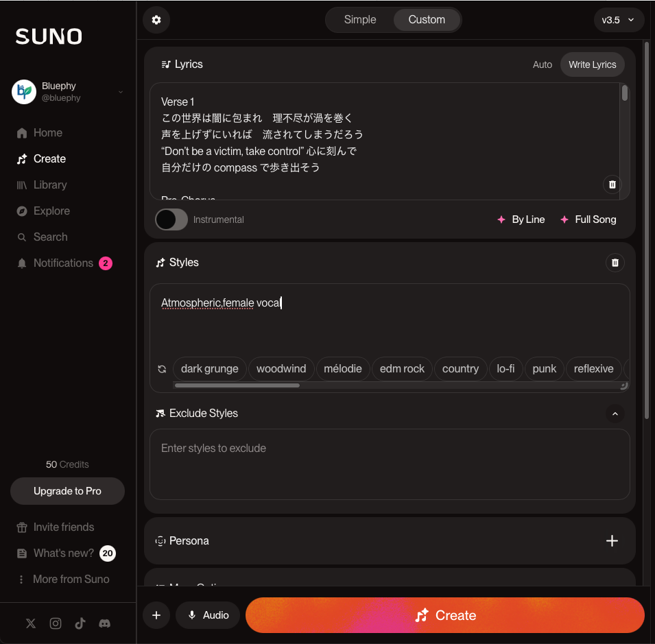Click the style suggestions horizontal scrollbar
This screenshot has width=655, height=644.
pos(237,385)
